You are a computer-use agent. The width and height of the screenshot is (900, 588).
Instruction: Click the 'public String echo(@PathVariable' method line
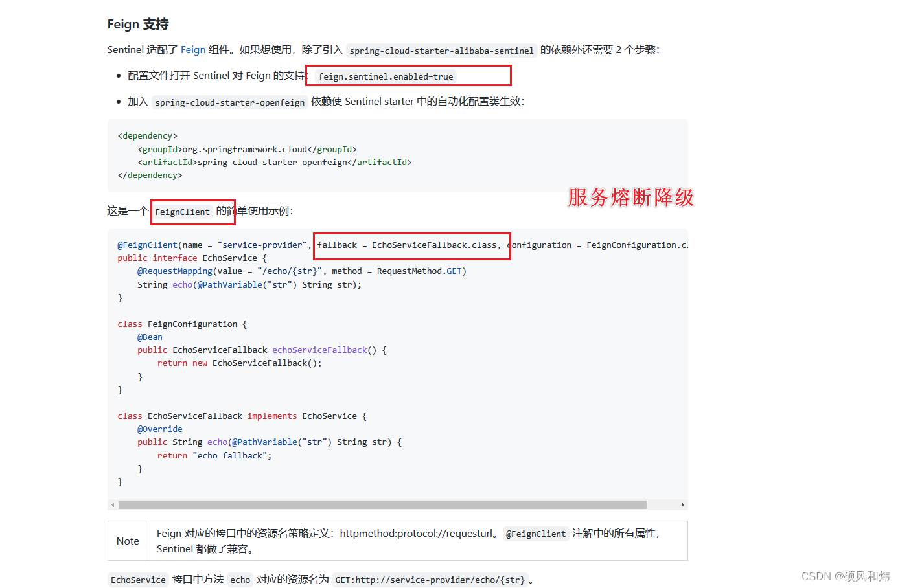point(270,442)
